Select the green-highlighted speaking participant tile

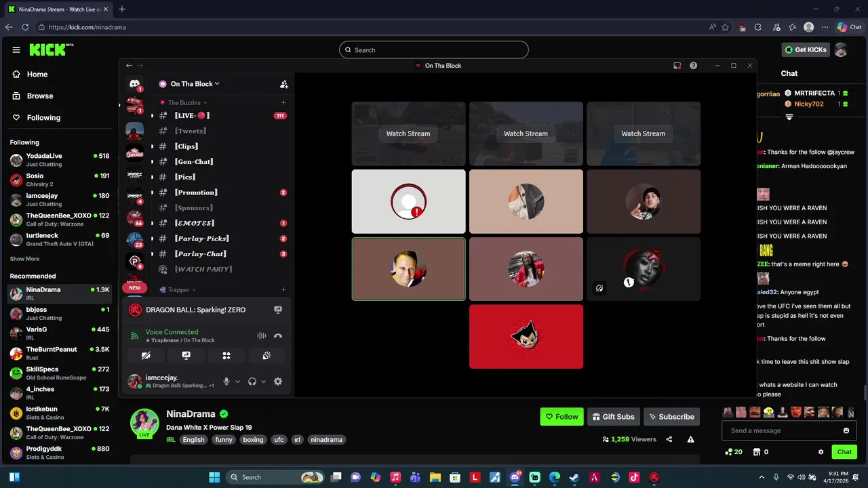(x=409, y=268)
